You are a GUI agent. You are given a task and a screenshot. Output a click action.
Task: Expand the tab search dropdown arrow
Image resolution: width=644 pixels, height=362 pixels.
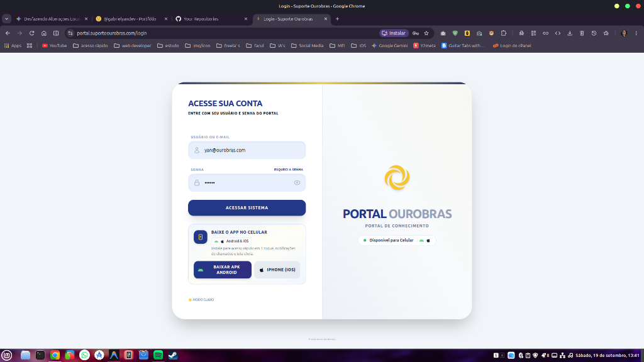tap(6, 19)
